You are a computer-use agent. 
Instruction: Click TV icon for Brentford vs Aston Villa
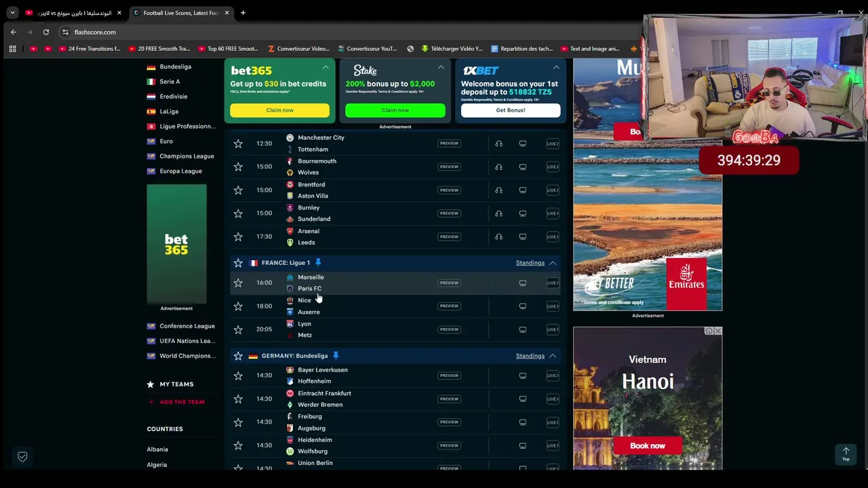(x=523, y=190)
